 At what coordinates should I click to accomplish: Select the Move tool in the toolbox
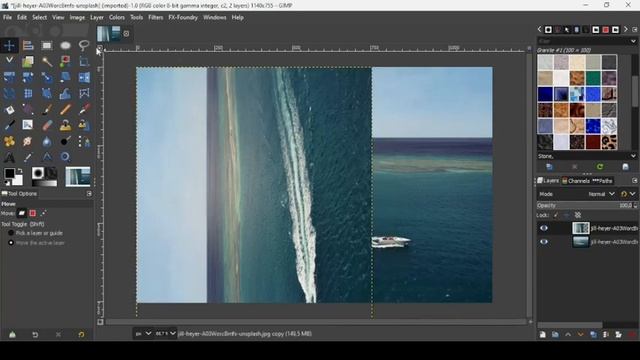coord(9,45)
